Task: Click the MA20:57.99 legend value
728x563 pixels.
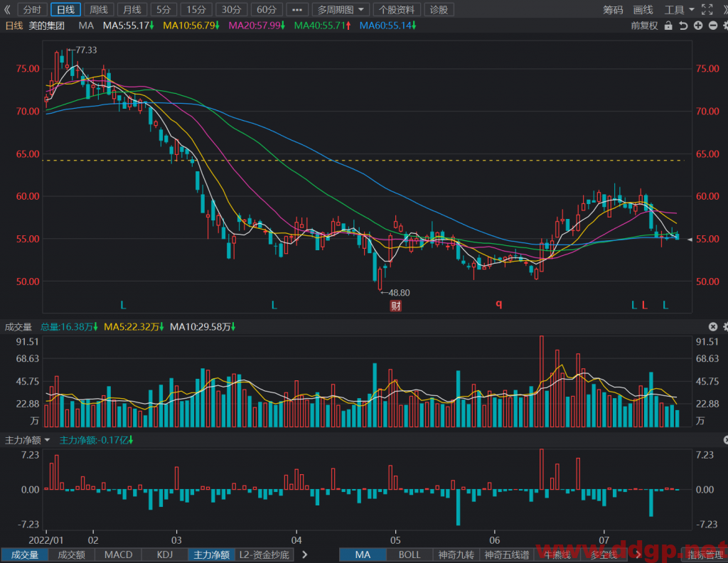Action: click(x=257, y=26)
